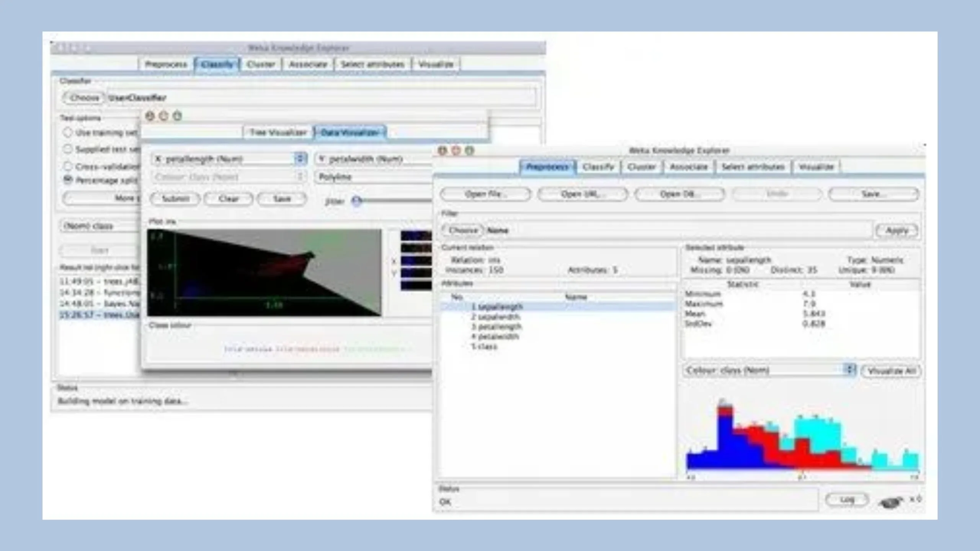Open the Y: petalwidth axis dropdown

pos(374,159)
